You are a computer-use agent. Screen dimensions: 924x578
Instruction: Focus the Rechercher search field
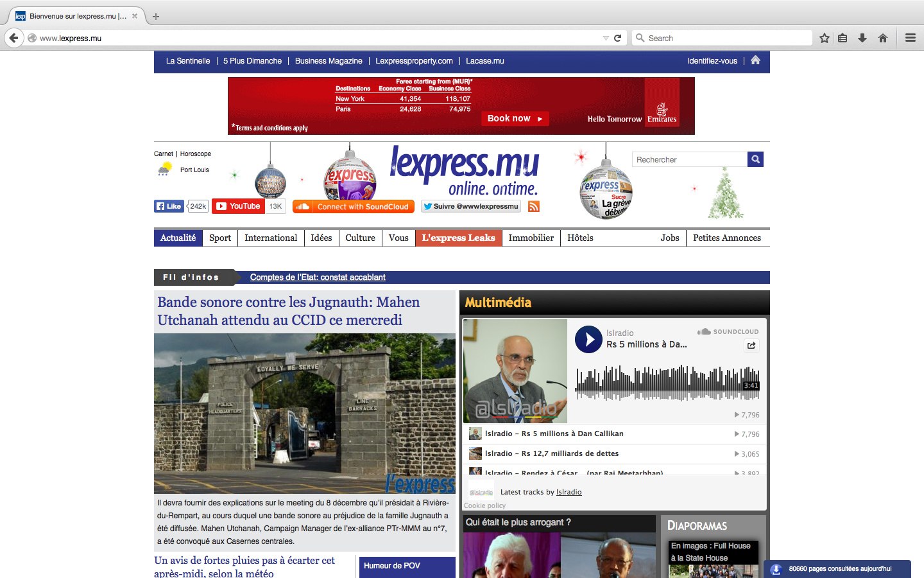[690, 159]
